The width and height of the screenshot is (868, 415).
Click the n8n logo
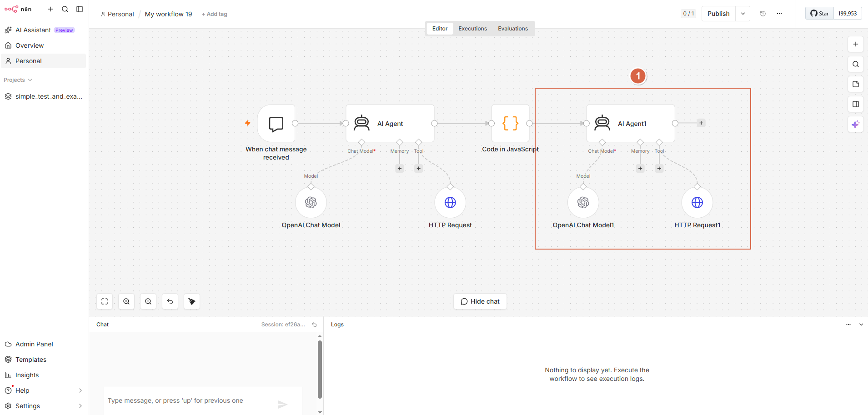tap(18, 9)
